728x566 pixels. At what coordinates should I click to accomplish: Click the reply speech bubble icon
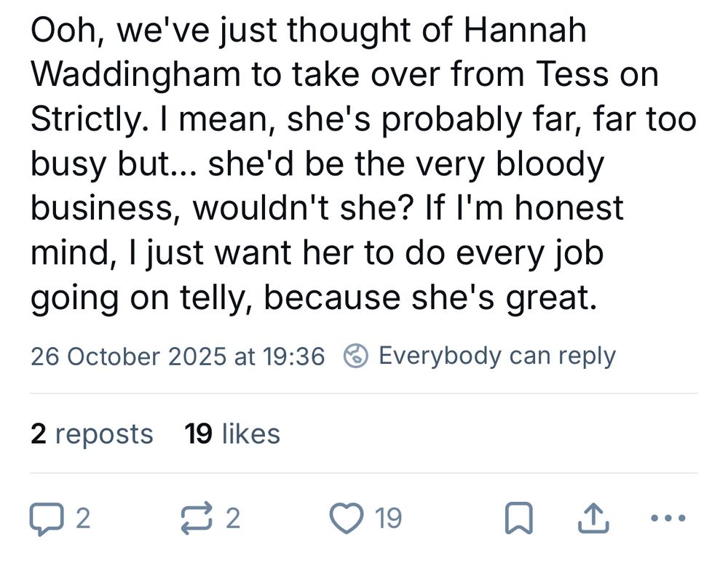coord(46,519)
